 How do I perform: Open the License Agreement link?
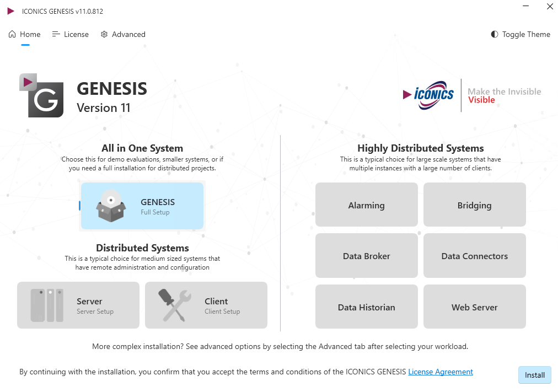point(441,372)
